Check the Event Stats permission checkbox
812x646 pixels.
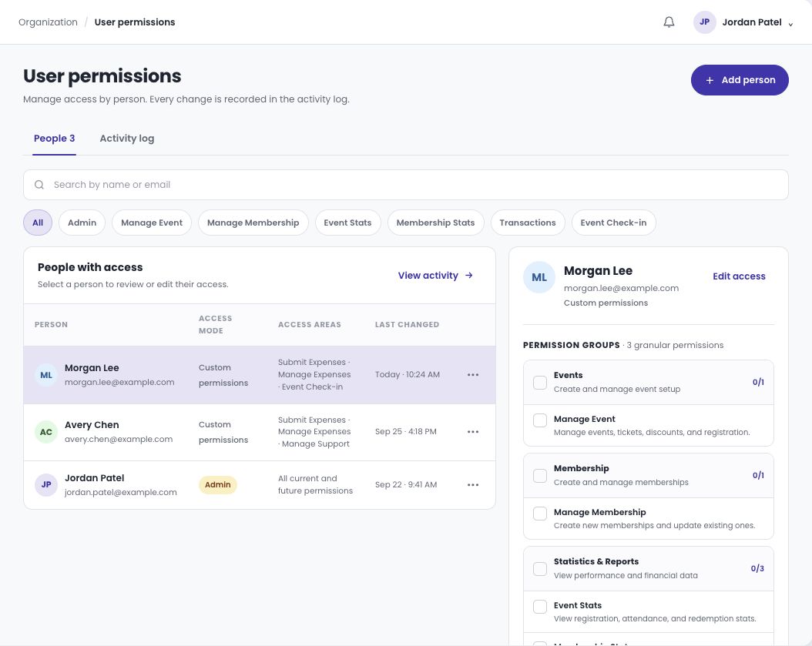[540, 607]
